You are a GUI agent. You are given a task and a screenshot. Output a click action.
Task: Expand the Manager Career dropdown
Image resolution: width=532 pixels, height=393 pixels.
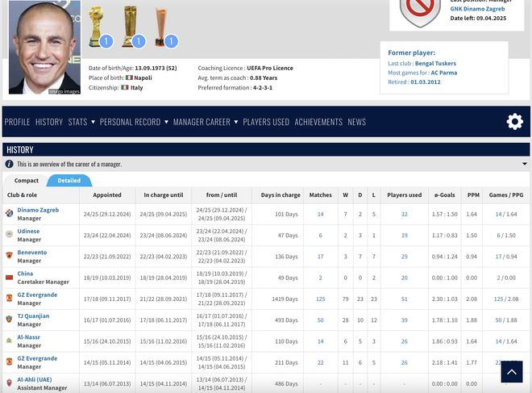point(206,122)
